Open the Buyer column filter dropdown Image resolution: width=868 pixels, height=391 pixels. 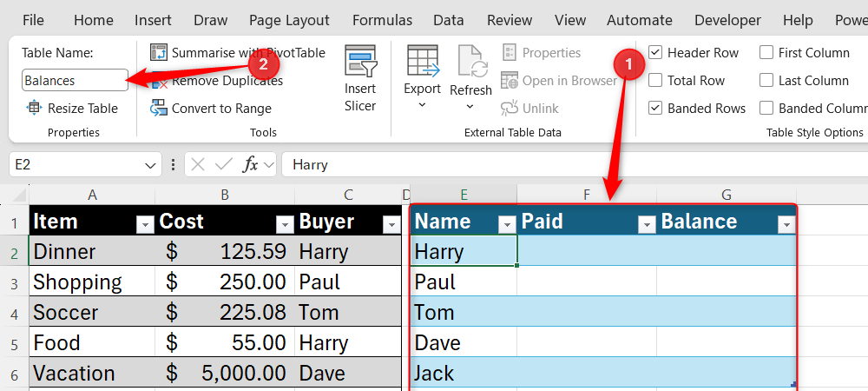(391, 224)
